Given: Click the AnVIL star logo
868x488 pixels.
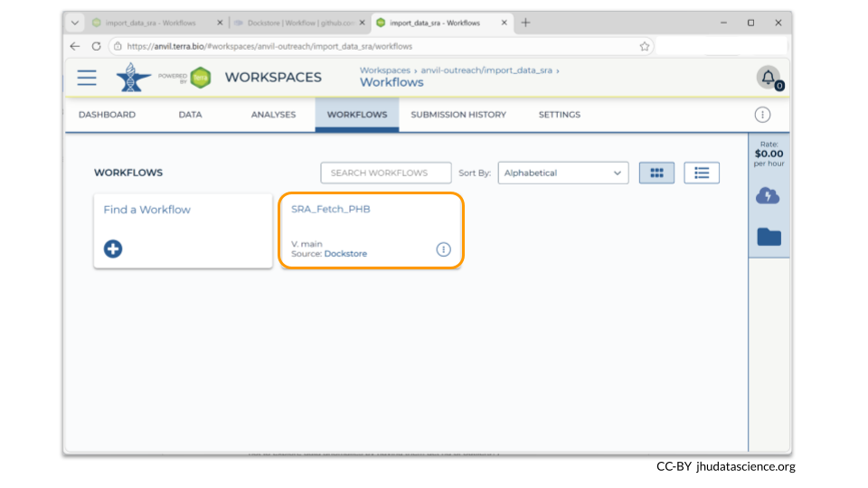Looking at the screenshot, I should point(133,78).
